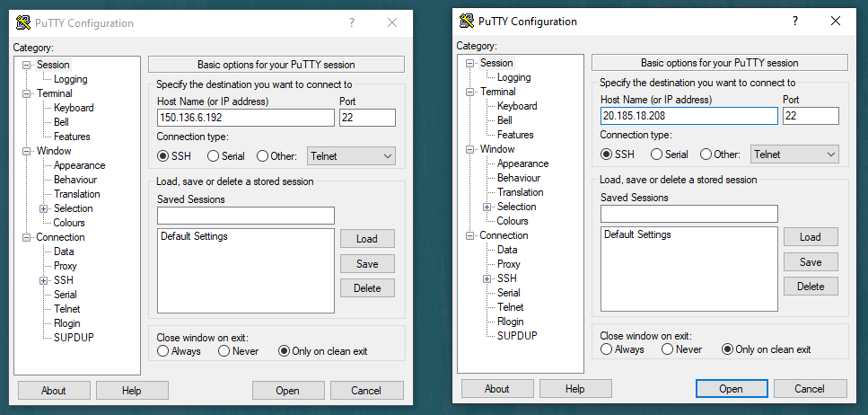This screenshot has width=868, height=415.
Task: Select 'Always' close on exit in left window
Action: click(163, 351)
